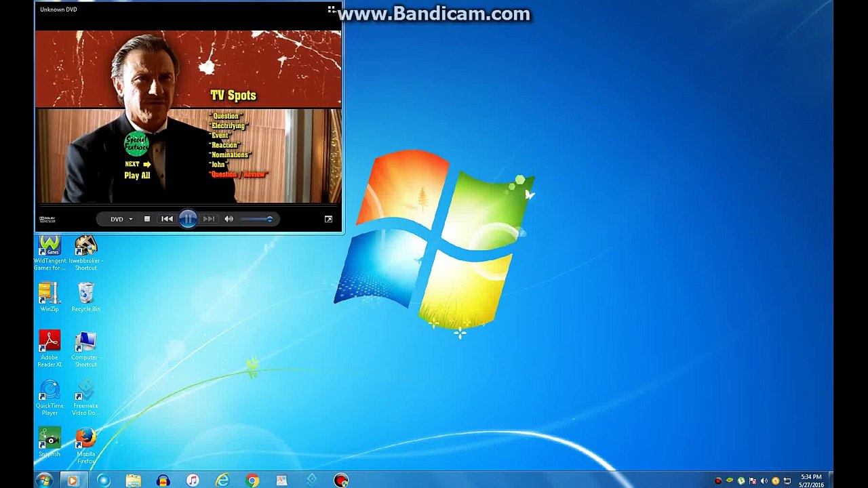
Task: Switch to Library view in player
Action: tap(331, 9)
